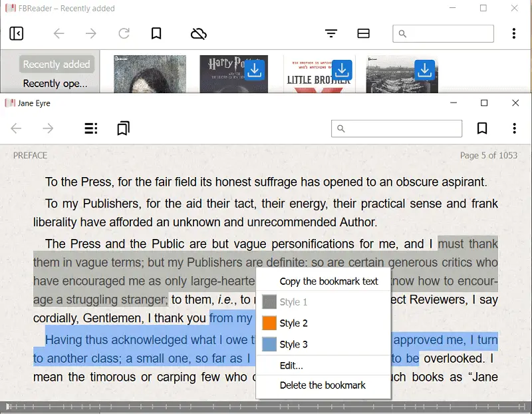This screenshot has width=532, height=414.
Task: Download the Little Brother book
Action: pos(342,69)
